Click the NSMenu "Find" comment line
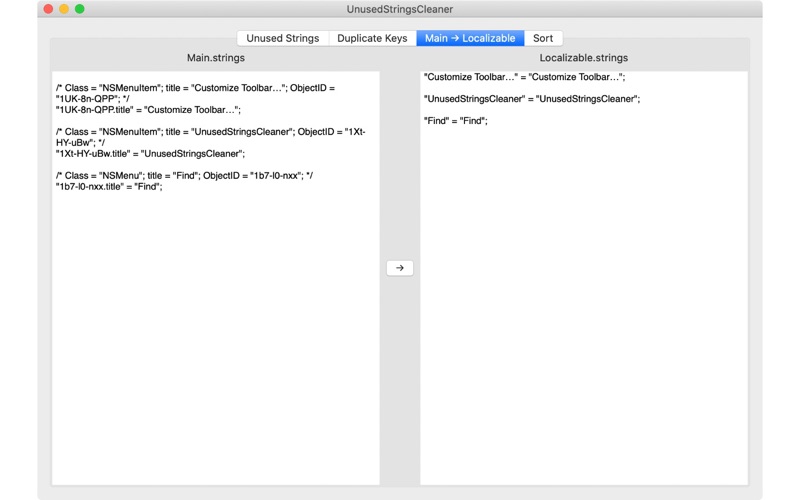 coord(184,176)
